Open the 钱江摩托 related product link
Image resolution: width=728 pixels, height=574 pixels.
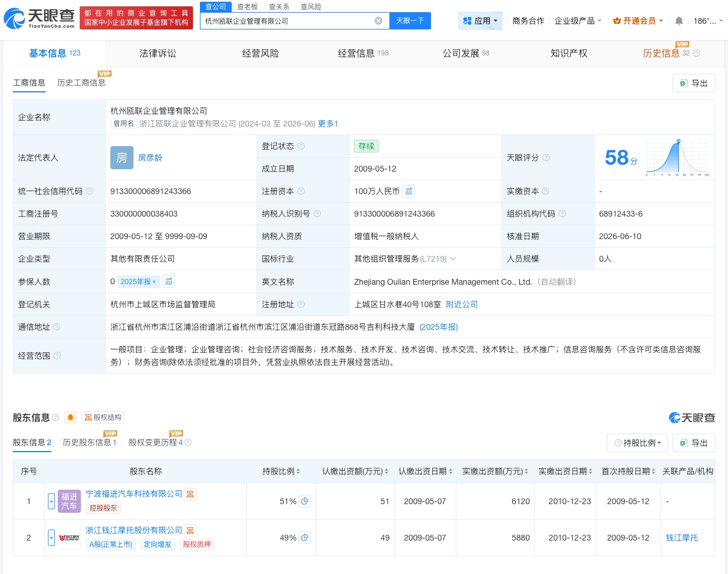pyautogui.click(x=682, y=538)
